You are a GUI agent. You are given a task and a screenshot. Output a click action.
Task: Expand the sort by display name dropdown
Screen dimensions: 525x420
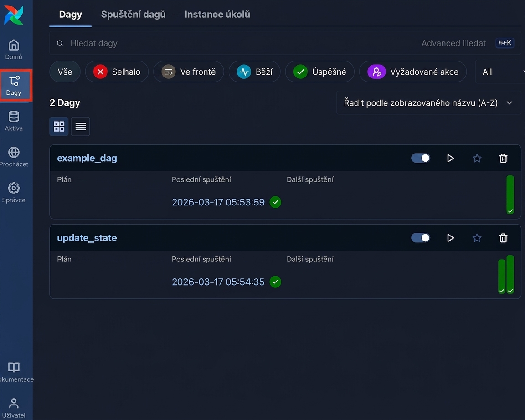[428, 103]
